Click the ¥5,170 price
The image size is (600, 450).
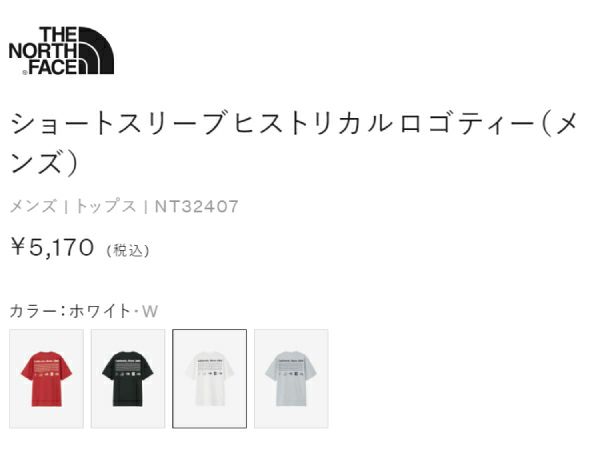click(x=52, y=247)
